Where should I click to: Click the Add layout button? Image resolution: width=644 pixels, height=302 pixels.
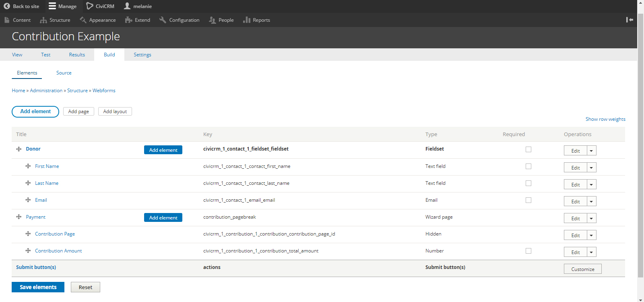coord(115,112)
